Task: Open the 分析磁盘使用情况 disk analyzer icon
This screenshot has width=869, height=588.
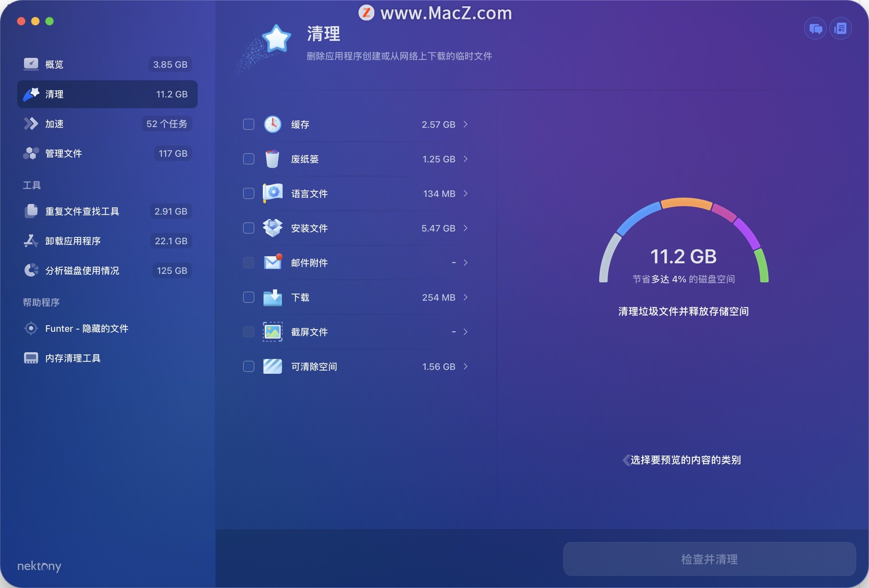Action: pyautogui.click(x=31, y=270)
